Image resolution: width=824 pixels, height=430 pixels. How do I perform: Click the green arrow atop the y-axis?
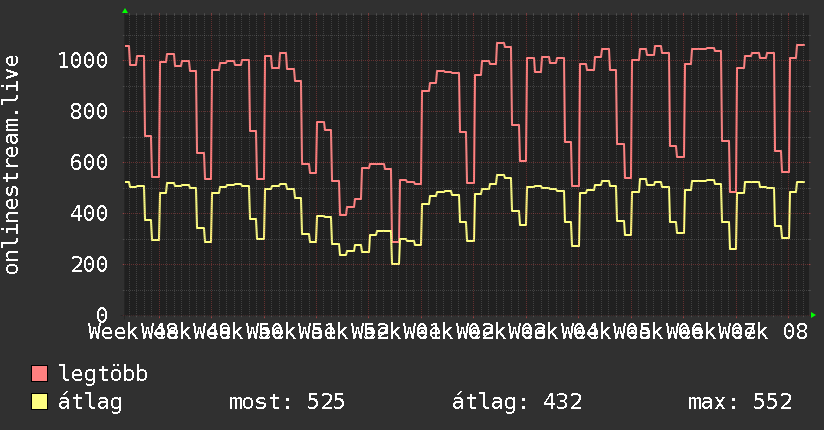(x=125, y=11)
